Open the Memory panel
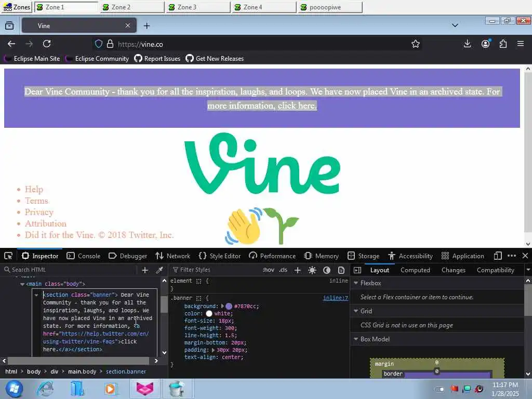Image resolution: width=532 pixels, height=399 pixels. [x=321, y=256]
